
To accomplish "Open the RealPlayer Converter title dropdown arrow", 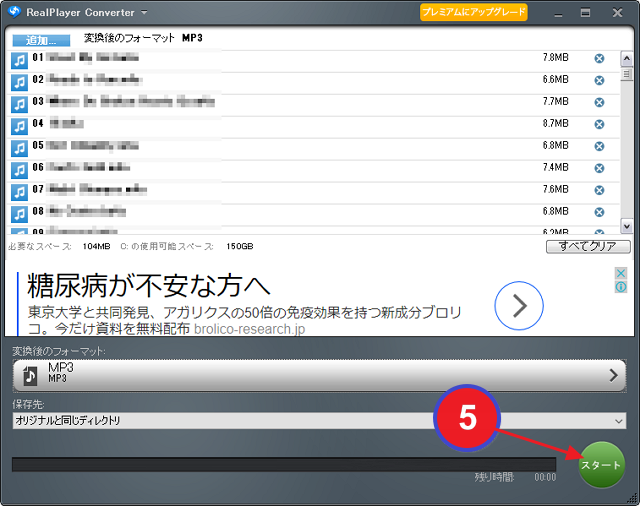I will pyautogui.click(x=144, y=13).
